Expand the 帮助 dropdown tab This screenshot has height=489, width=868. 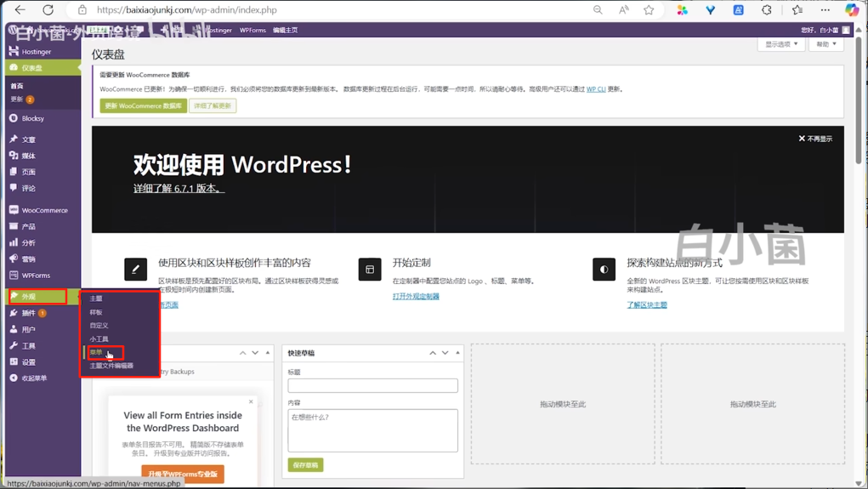pos(826,44)
